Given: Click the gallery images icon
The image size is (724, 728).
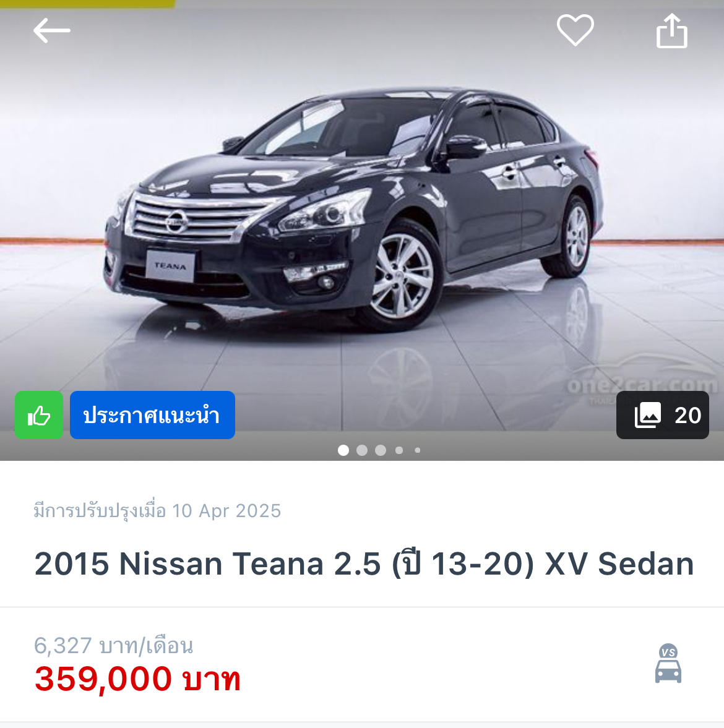Looking at the screenshot, I should pyautogui.click(x=647, y=414).
